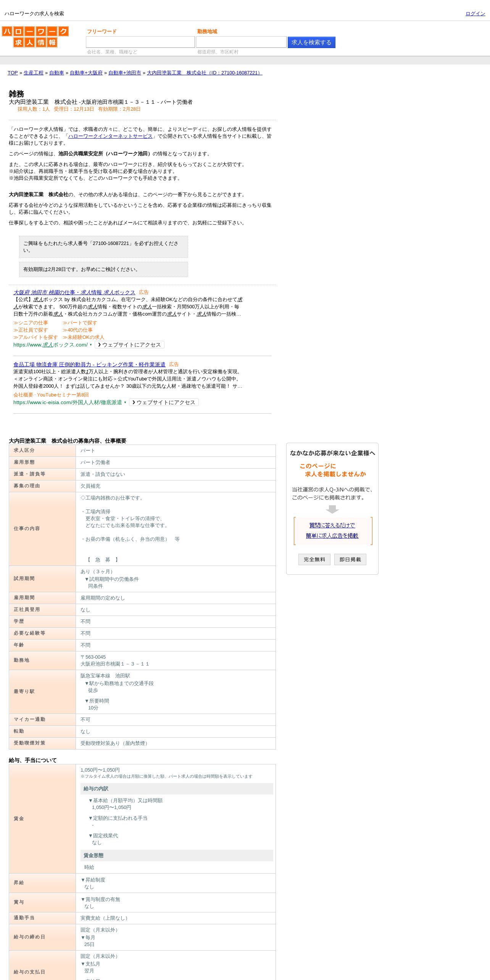Open ハローワークインターネットサービス link

point(110,136)
